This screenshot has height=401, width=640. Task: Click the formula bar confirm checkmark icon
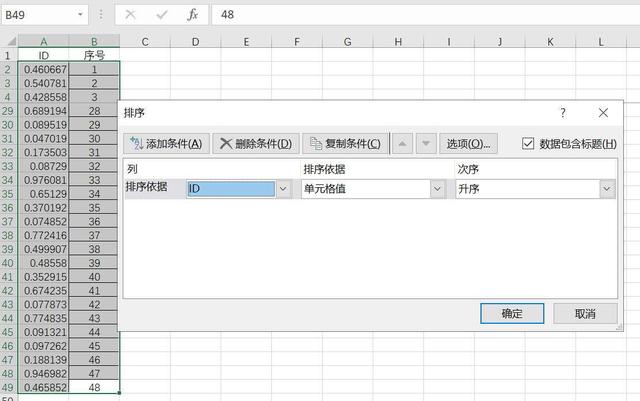tap(162, 15)
